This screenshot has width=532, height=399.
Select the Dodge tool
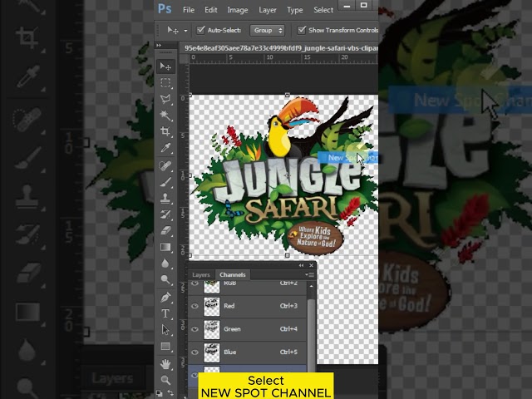165,279
